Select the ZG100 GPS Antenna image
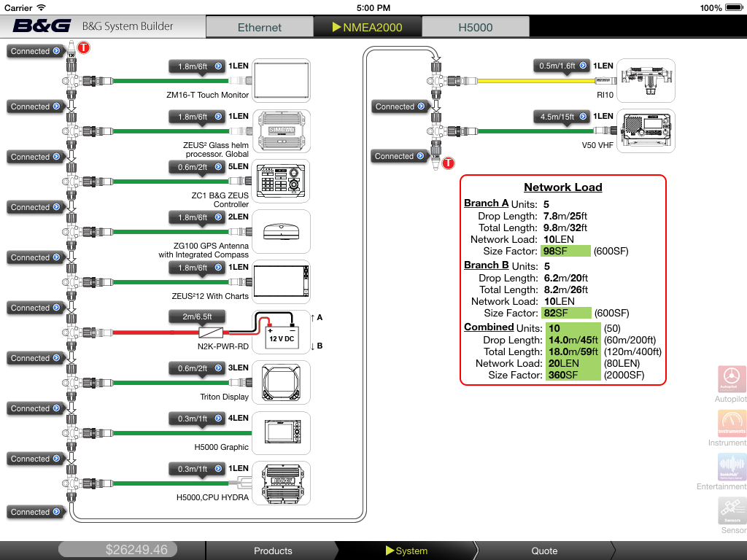The image size is (747, 560). (x=281, y=232)
